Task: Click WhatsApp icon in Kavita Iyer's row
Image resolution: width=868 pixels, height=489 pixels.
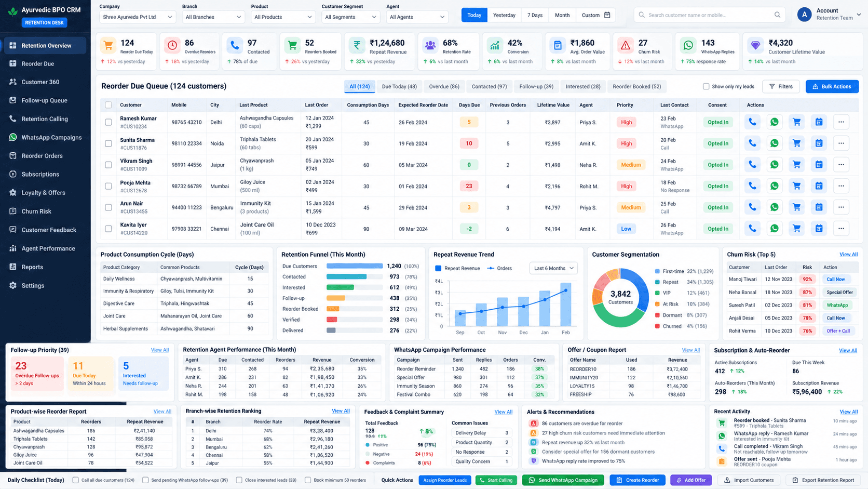Action: tap(775, 229)
